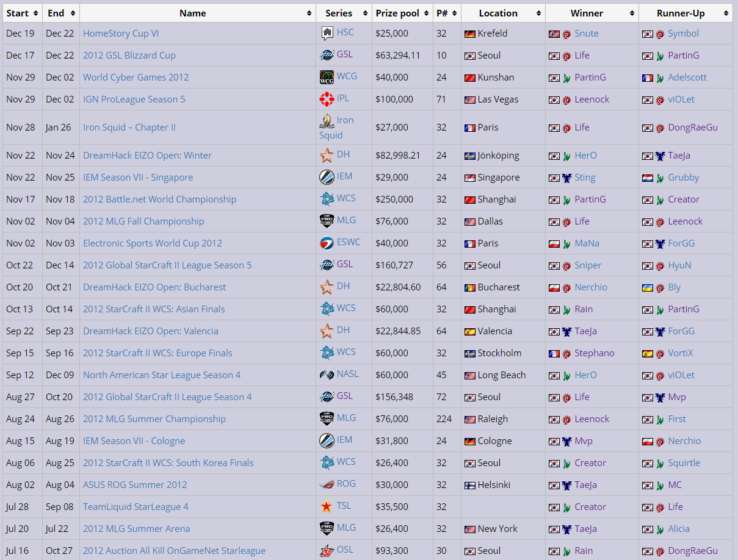Image resolution: width=738 pixels, height=560 pixels.
Task: Select the MLG Pro Circuit logo for Fall Championship
Action: point(325,221)
